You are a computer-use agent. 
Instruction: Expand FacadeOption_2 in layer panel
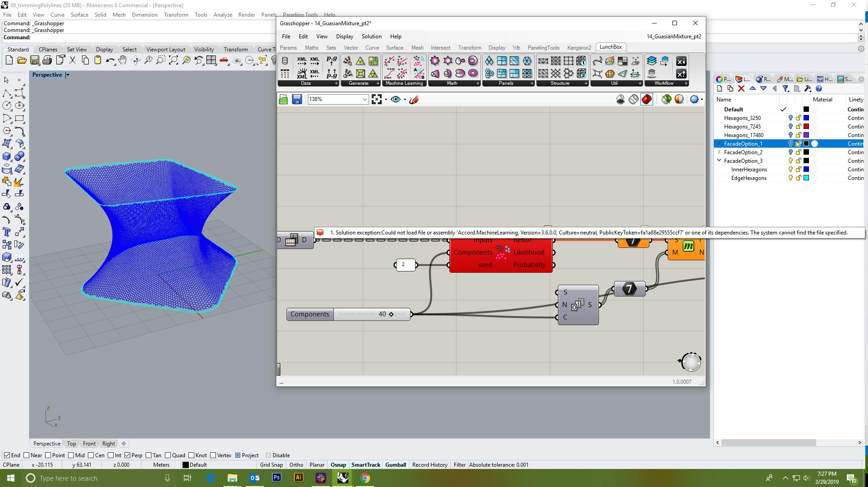720,152
